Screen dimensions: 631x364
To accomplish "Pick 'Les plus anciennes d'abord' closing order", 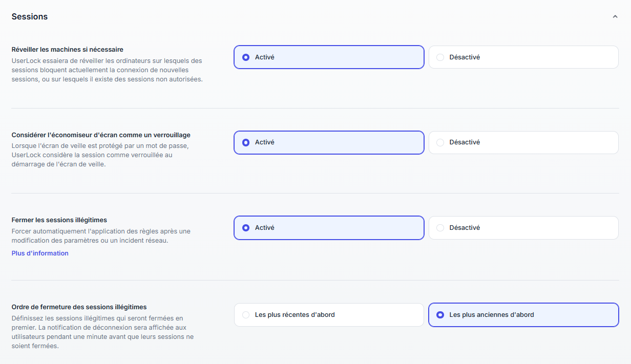I will pos(523,315).
